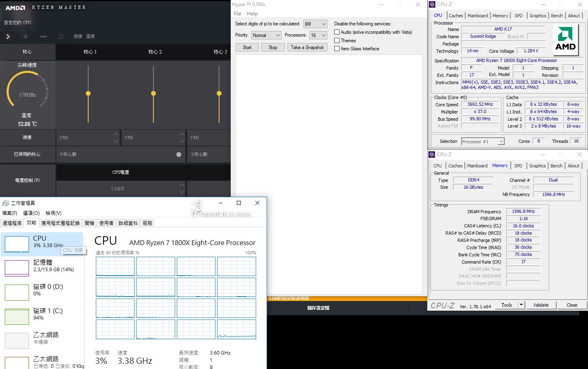Increase core 1 speed with stepper arrow

coord(116,134)
